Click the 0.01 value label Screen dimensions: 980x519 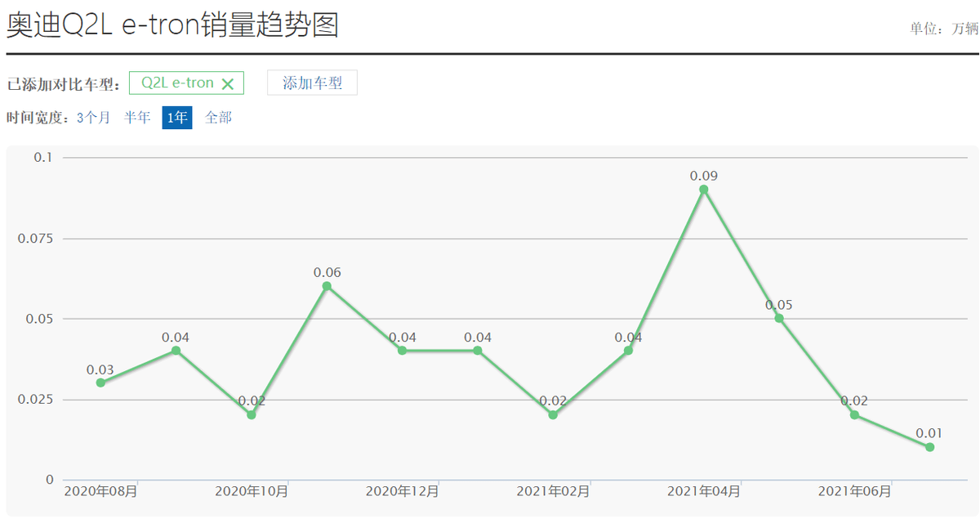(x=929, y=433)
